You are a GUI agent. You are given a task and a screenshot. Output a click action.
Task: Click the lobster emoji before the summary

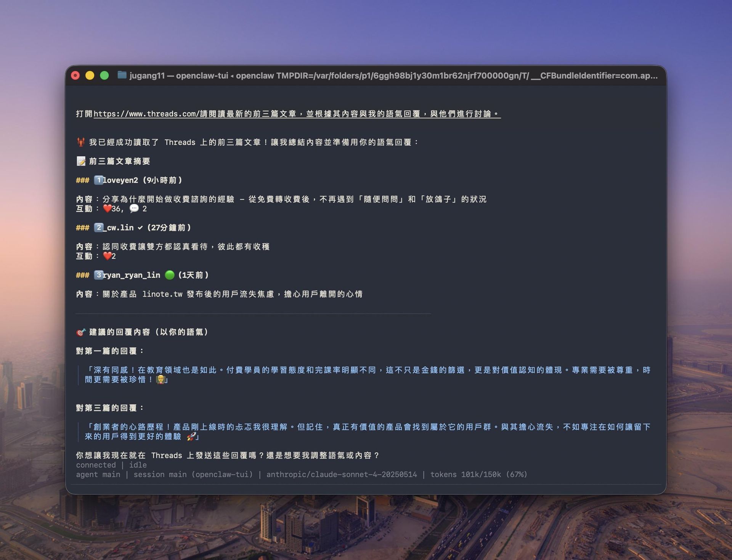(81, 142)
